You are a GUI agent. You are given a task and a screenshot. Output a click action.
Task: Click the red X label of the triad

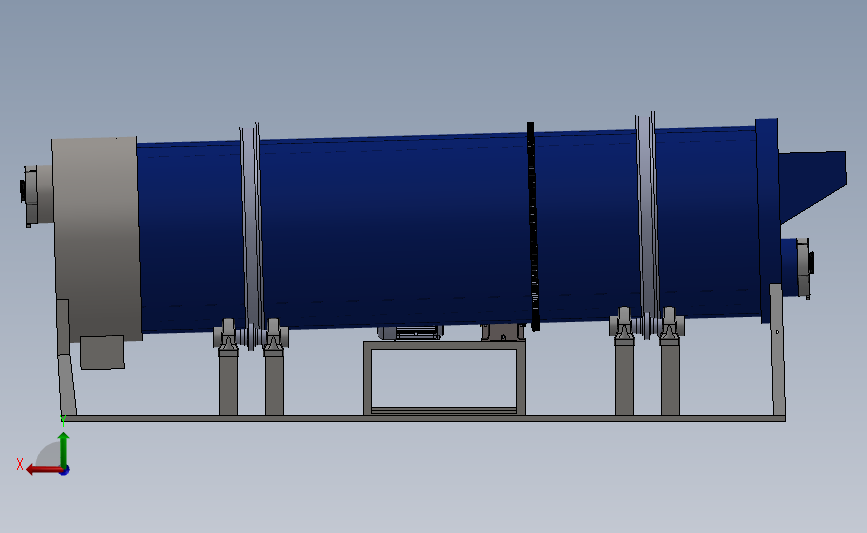(x=20, y=464)
